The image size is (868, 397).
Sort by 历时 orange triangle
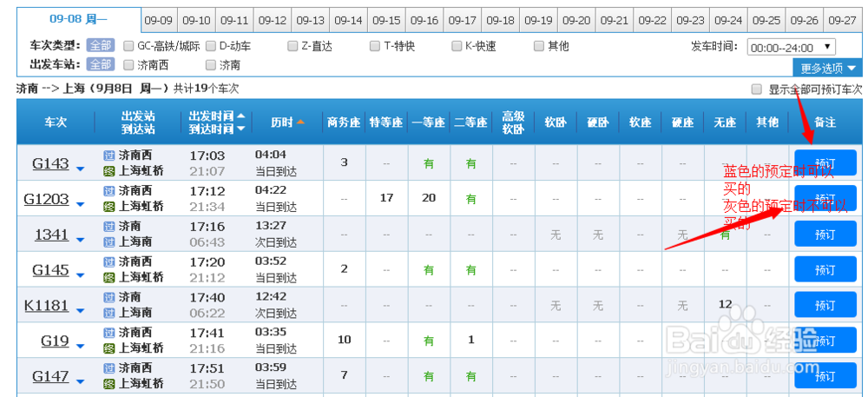coord(300,122)
